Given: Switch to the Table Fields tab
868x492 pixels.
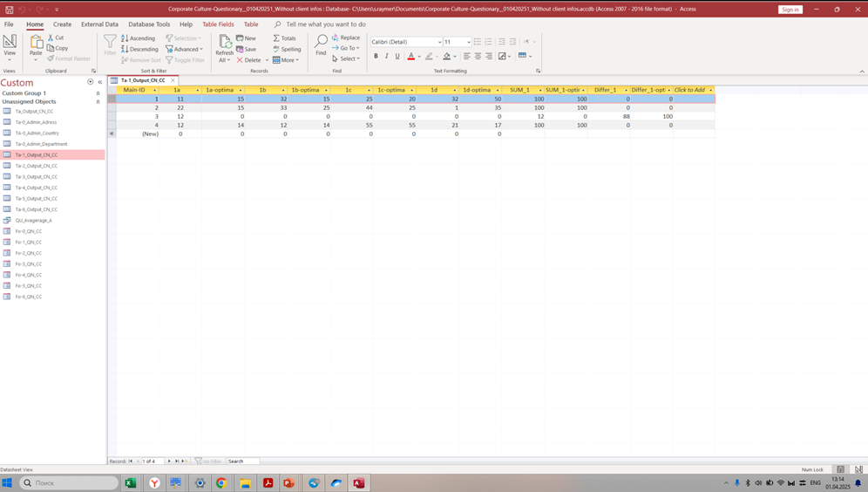Looking at the screenshot, I should (218, 24).
